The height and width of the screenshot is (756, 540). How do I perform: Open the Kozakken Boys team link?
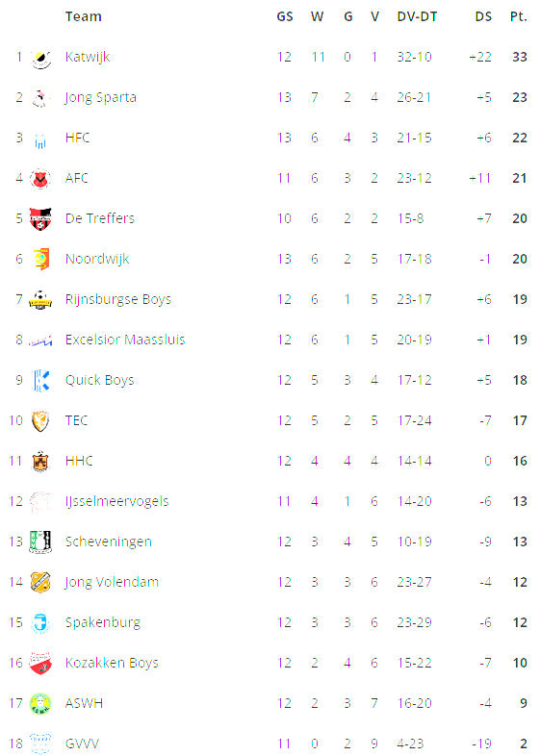coord(112,663)
